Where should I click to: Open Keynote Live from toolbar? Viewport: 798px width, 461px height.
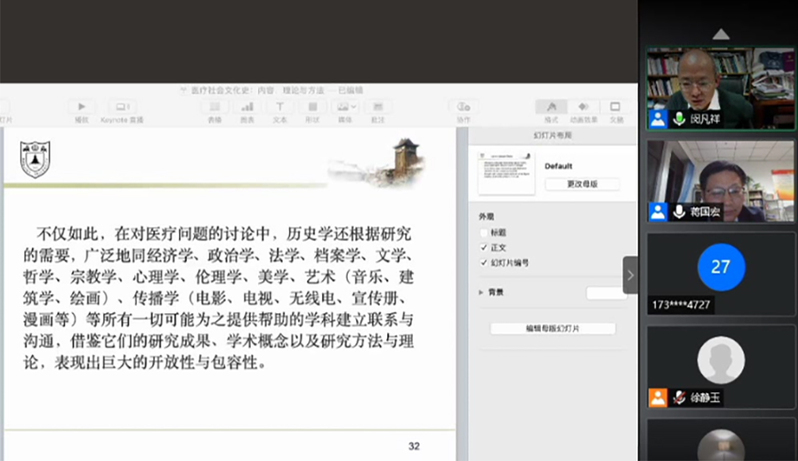[122, 107]
